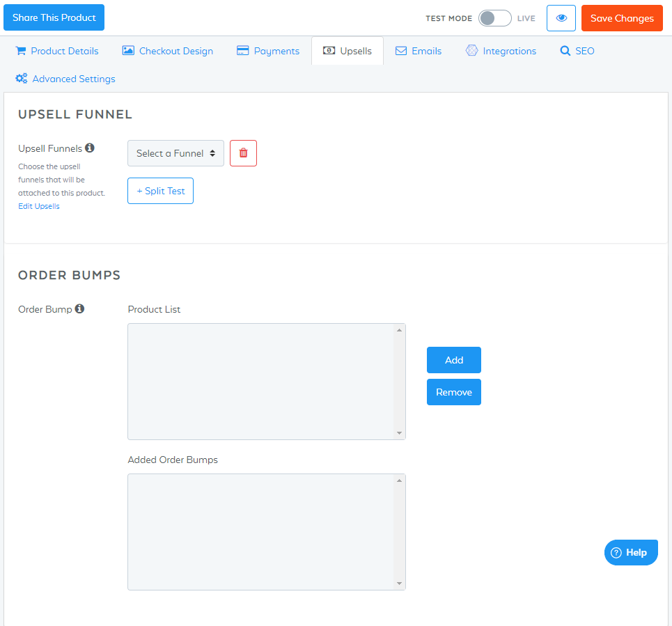Click the Upsell Funnels info icon
The width and height of the screenshot is (672, 626).
click(x=90, y=148)
